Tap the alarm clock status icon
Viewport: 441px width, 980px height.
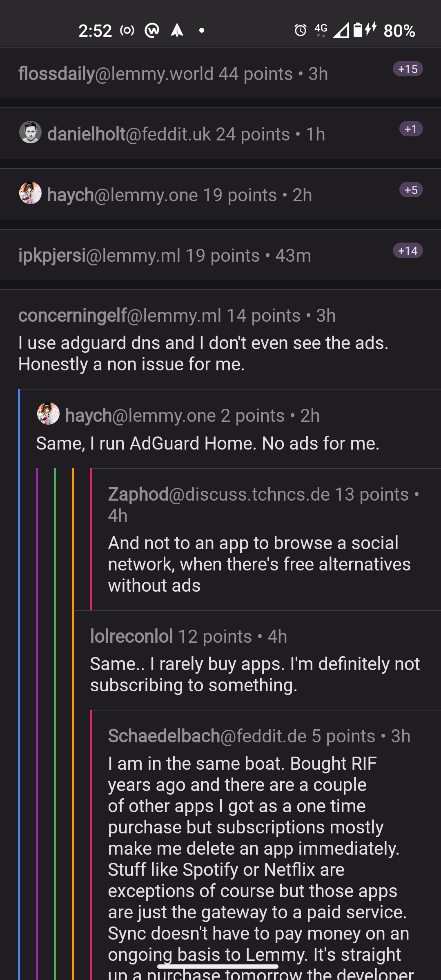coord(301,30)
